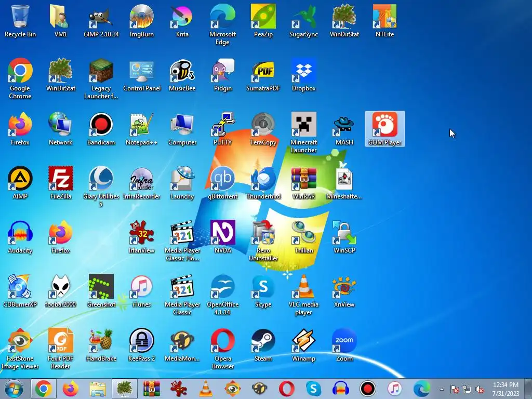Image resolution: width=532 pixels, height=399 pixels.
Task: Click the Notepad++ desktop shortcut
Action: (x=141, y=129)
